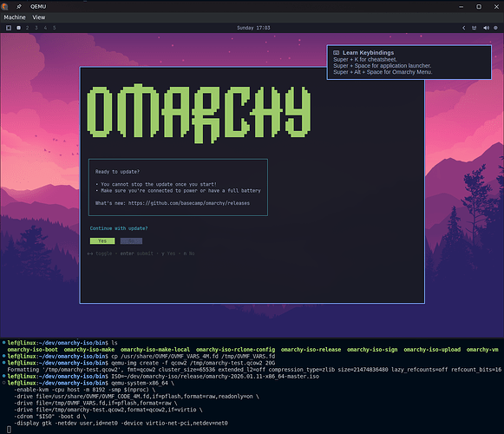Click the -display gtk -netdev line
The image size is (504, 434).
point(121,424)
